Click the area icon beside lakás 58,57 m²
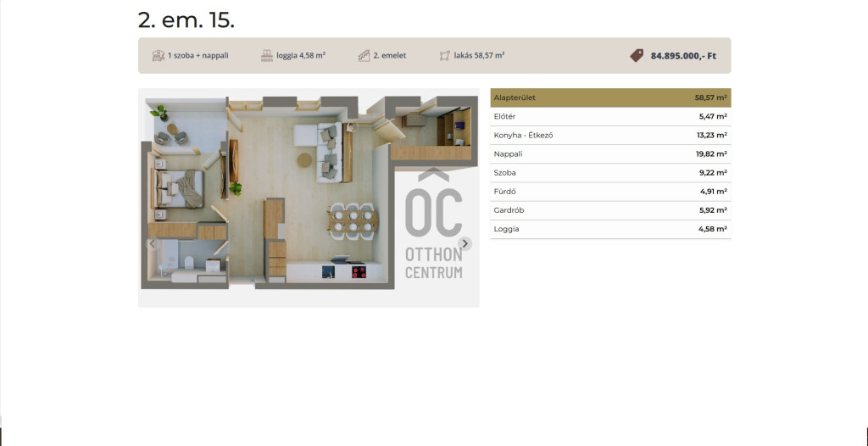The width and height of the screenshot is (868, 446). pyautogui.click(x=444, y=56)
